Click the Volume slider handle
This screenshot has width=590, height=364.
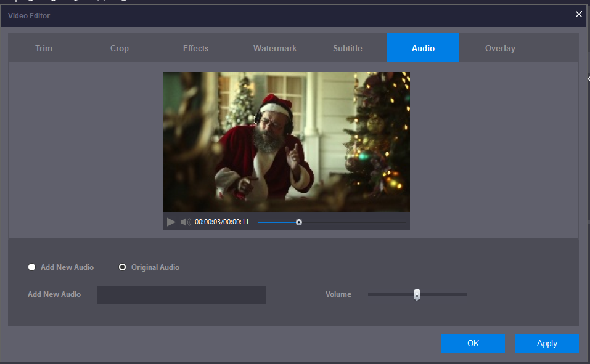point(417,295)
